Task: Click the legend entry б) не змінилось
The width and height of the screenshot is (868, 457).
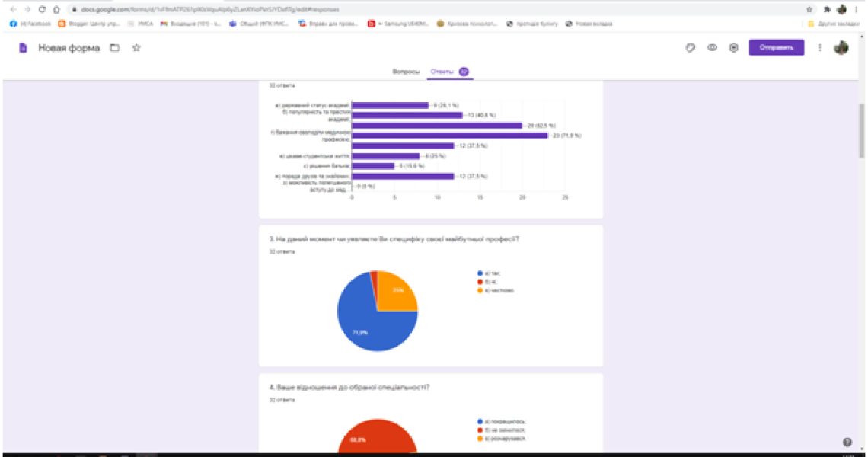Action: (502, 430)
